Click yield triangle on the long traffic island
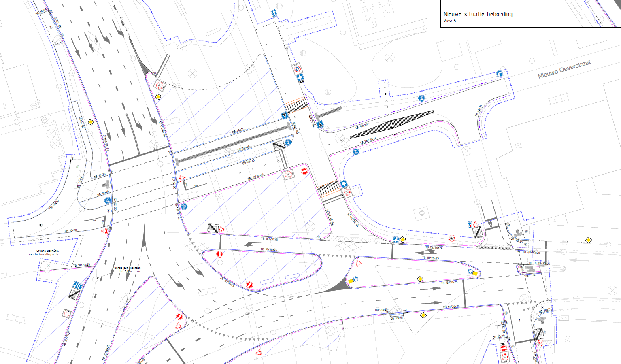The width and height of the screenshot is (621, 364). click(x=359, y=264)
